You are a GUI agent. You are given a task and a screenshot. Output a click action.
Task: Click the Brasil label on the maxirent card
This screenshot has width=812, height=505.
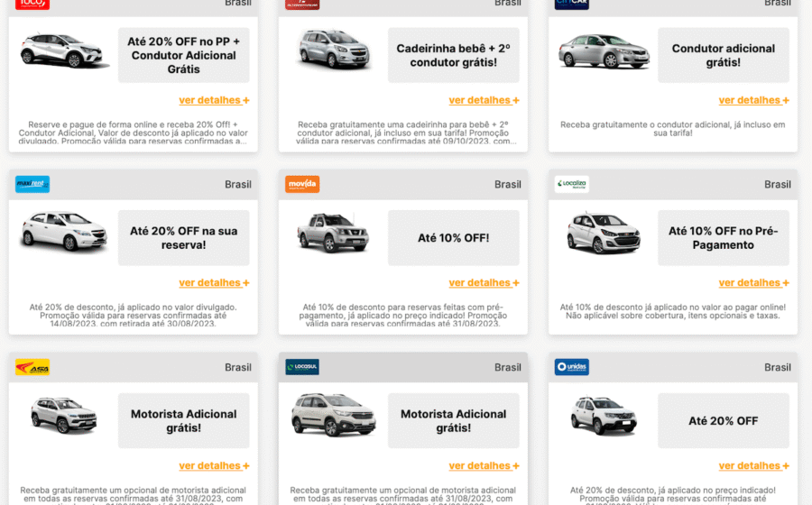pyautogui.click(x=238, y=185)
